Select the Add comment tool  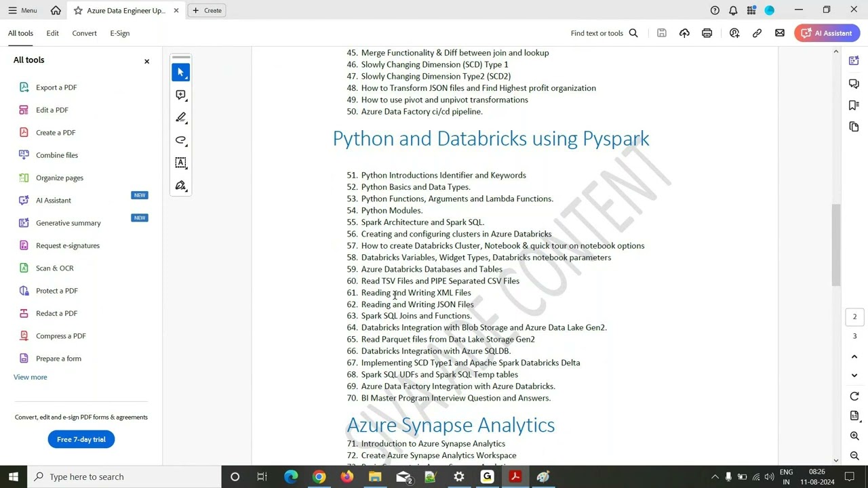point(180,96)
